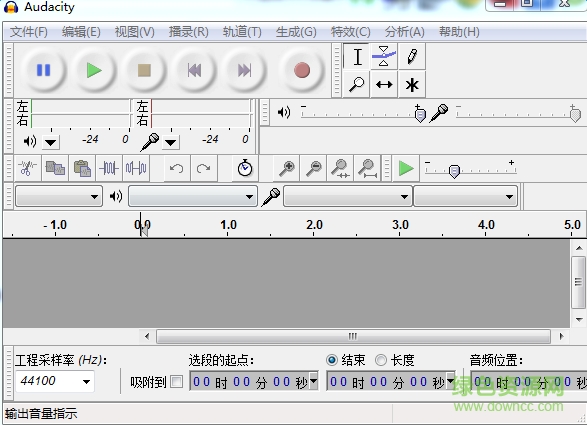Click the output speaker meter icon

(30, 141)
